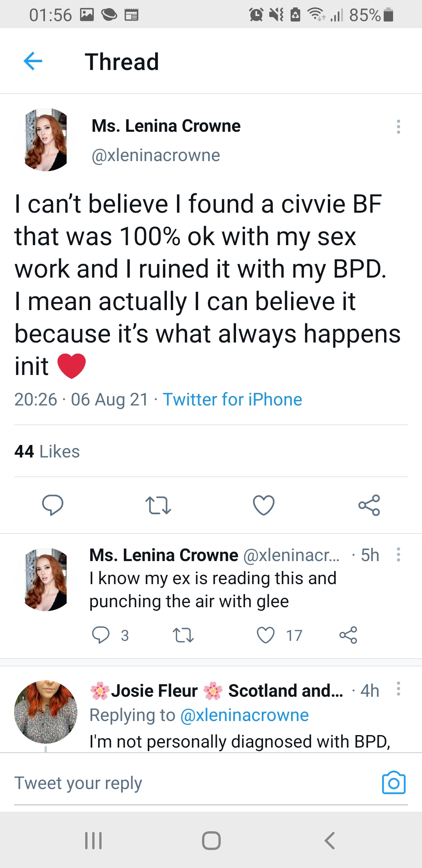This screenshot has height=868, width=422.
Task: Expand options menu on Josie Fleur's reply
Action: (398, 689)
